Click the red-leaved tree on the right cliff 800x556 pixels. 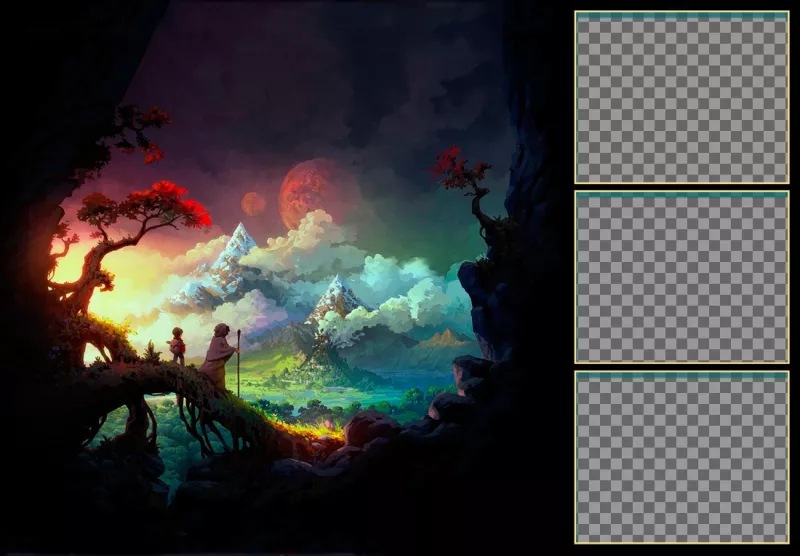click(462, 170)
